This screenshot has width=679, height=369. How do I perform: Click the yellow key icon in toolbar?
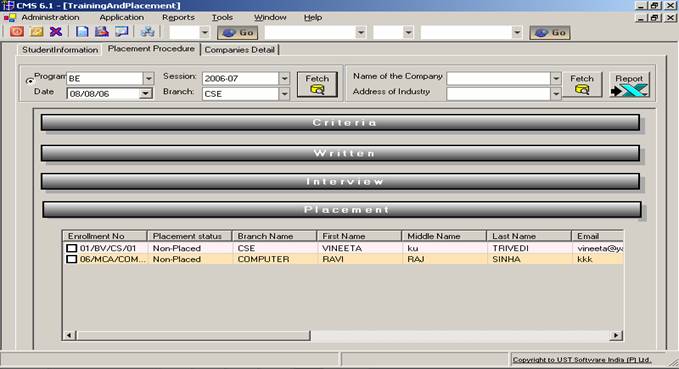36,32
